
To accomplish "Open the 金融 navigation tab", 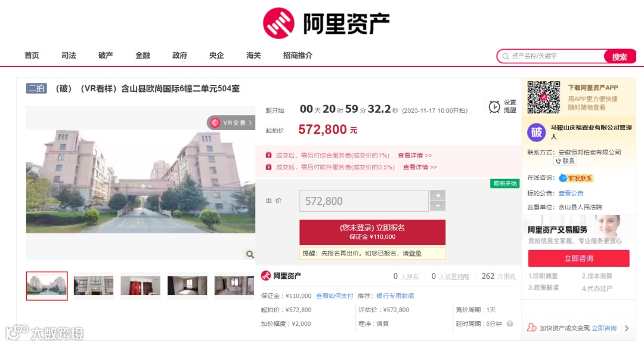I will click(x=143, y=56).
